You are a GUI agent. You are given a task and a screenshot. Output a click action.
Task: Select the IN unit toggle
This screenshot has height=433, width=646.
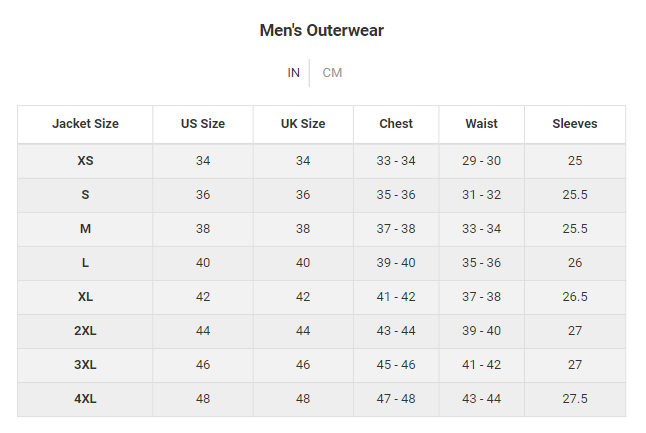point(293,73)
